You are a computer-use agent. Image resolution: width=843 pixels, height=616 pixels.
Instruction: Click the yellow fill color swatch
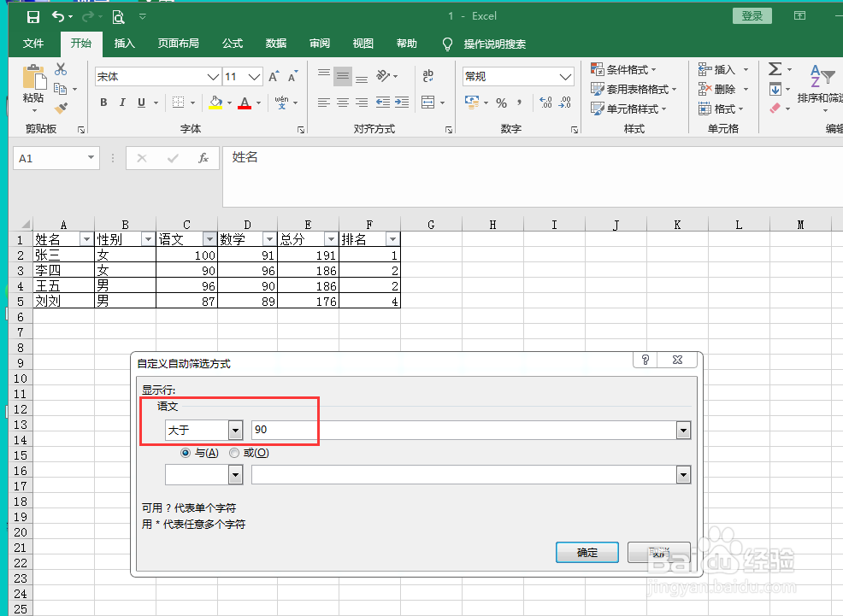[x=215, y=102]
